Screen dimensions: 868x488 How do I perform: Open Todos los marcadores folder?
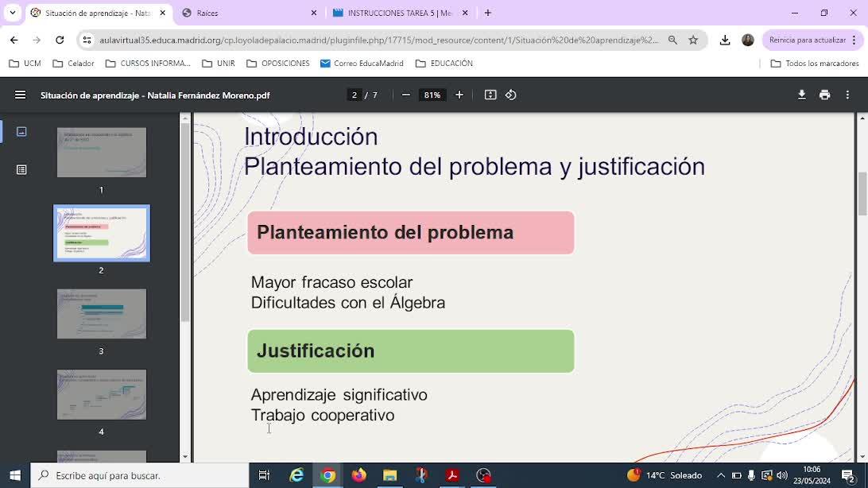coord(815,64)
